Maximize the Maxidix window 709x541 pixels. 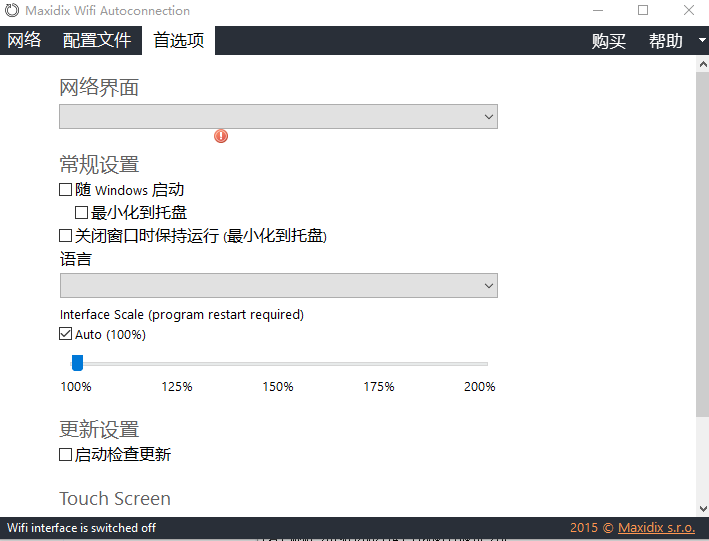pyautogui.click(x=643, y=11)
